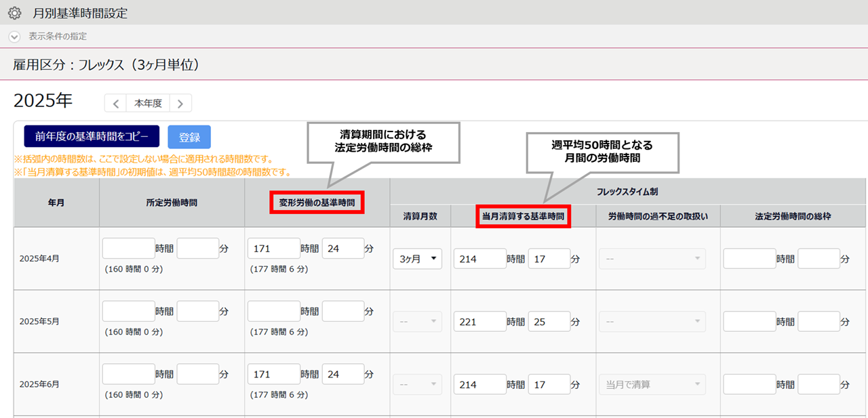Open 清算月数 dropdown for 2025年4月
Image resolution: width=868 pixels, height=418 pixels.
418,259
